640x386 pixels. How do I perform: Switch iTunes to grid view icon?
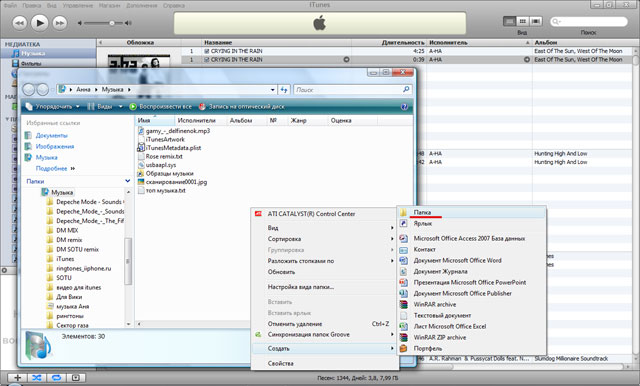pyautogui.click(x=522, y=21)
